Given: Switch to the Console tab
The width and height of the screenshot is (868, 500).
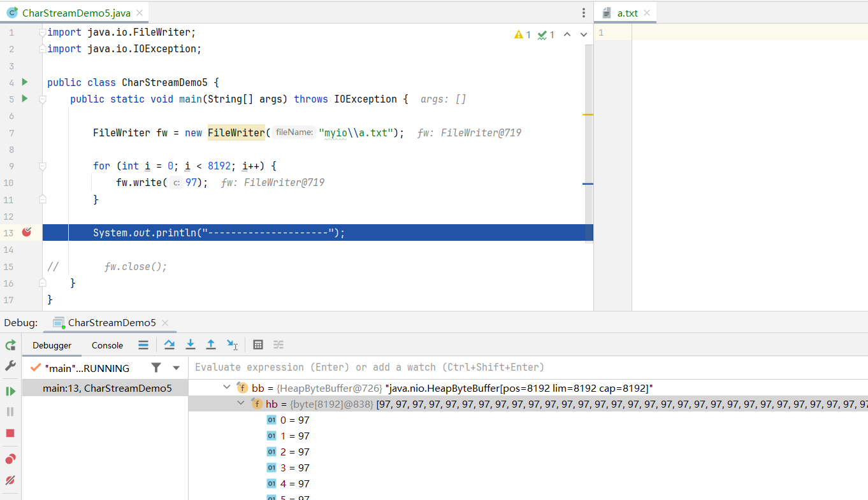Looking at the screenshot, I should click(107, 345).
